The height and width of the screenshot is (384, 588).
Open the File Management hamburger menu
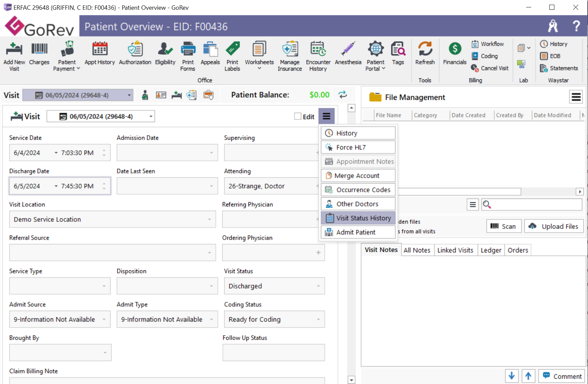coord(576,97)
